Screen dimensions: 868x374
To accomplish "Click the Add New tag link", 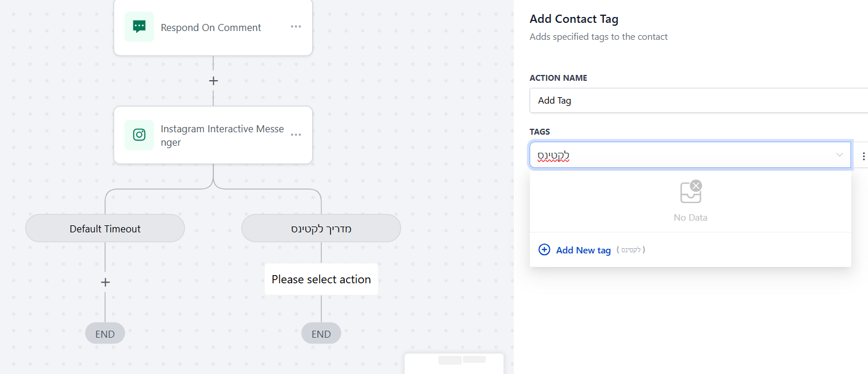I will (x=583, y=250).
